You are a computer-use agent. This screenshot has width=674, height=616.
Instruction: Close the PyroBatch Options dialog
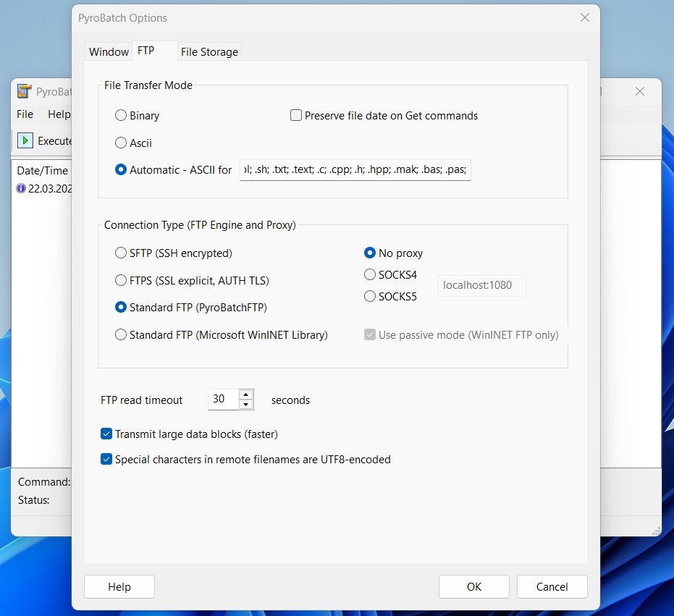584,18
